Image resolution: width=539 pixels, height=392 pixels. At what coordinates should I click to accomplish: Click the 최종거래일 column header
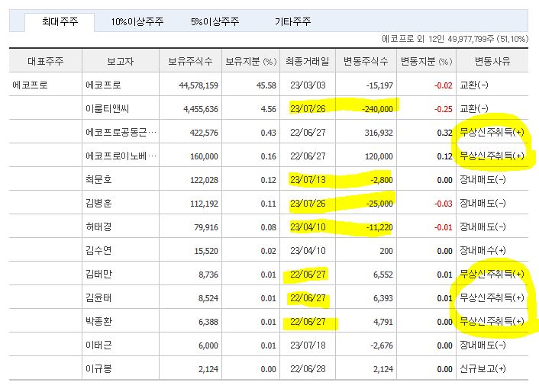[x=308, y=61]
